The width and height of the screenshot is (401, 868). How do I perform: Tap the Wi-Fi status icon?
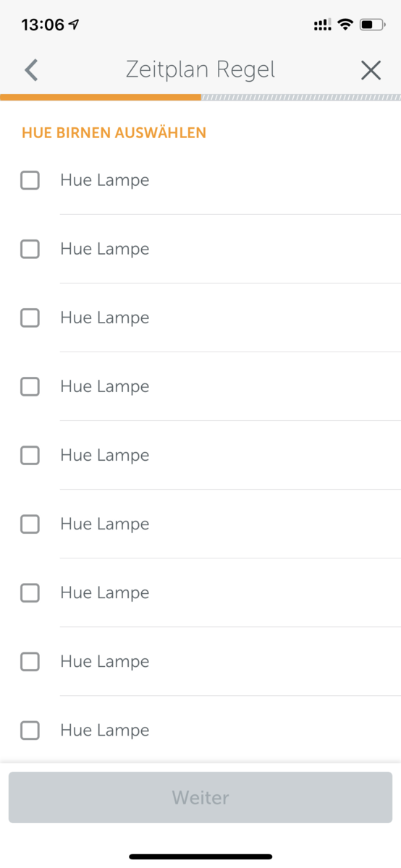click(345, 25)
